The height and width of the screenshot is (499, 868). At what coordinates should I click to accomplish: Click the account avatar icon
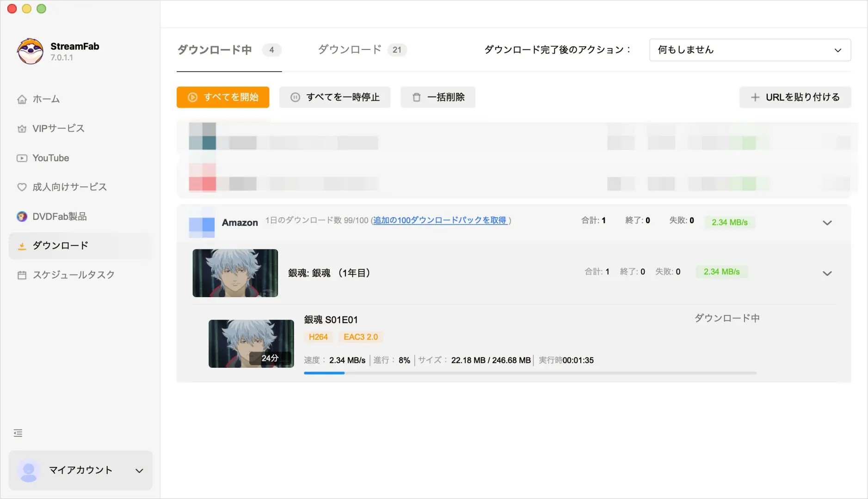[x=29, y=470]
